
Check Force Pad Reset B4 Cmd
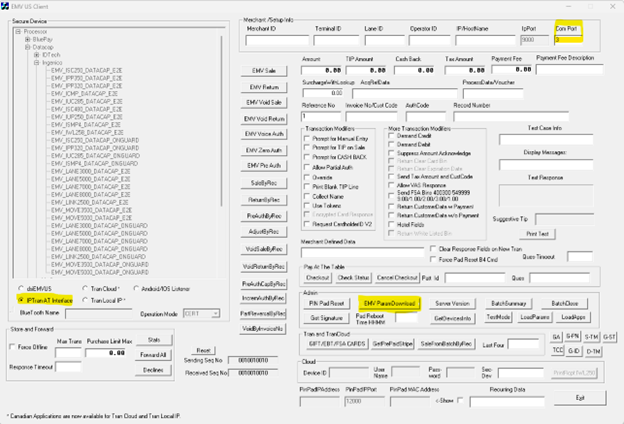(433, 259)
